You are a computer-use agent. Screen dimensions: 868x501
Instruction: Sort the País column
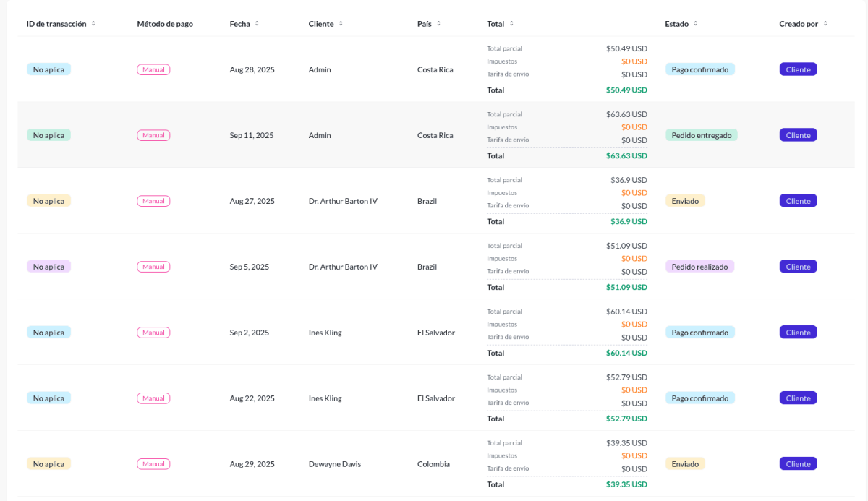pyautogui.click(x=440, y=23)
